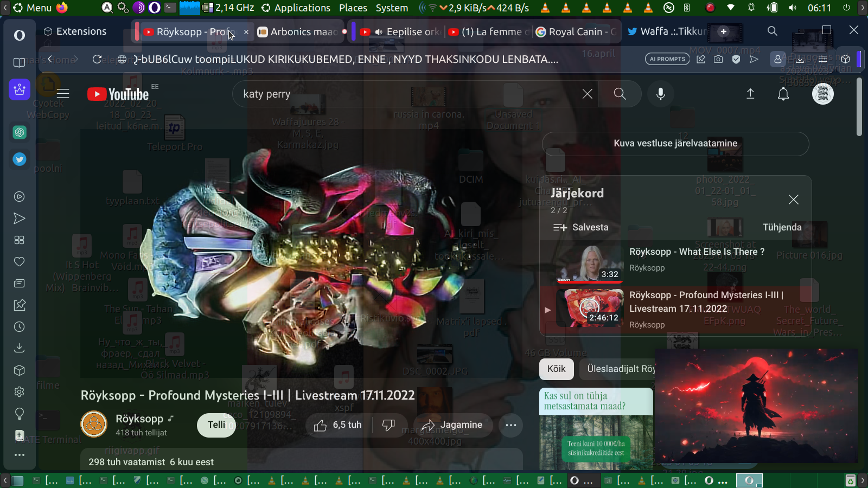Open the three-dot sidebar setup menu

pyautogui.click(x=20, y=455)
